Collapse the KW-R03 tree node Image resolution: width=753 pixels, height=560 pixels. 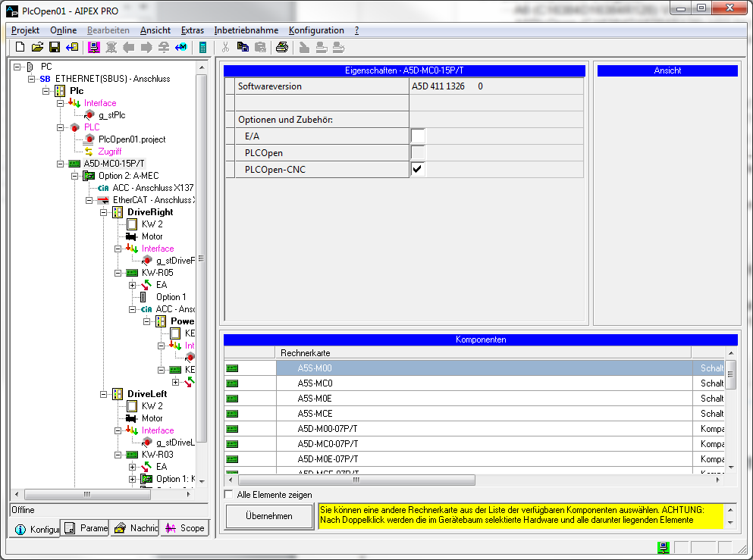118,455
